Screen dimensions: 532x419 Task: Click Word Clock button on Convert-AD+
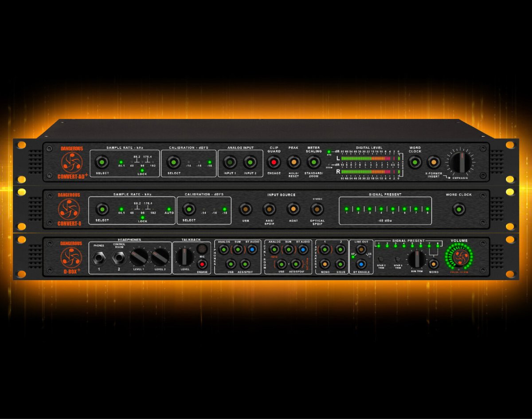coord(415,162)
